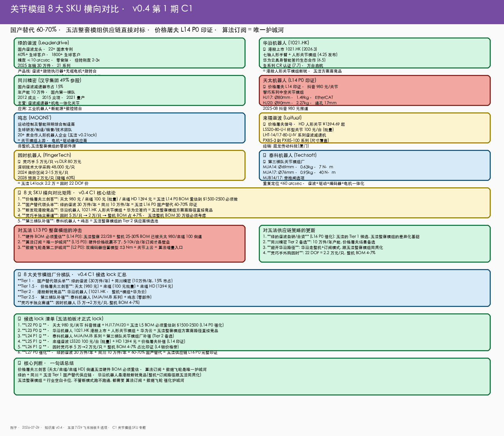Click the line "七轴人形手臂 + 人形关节模组 (4.25 发布)"
The image size is (504, 436).
pos(300,55)
